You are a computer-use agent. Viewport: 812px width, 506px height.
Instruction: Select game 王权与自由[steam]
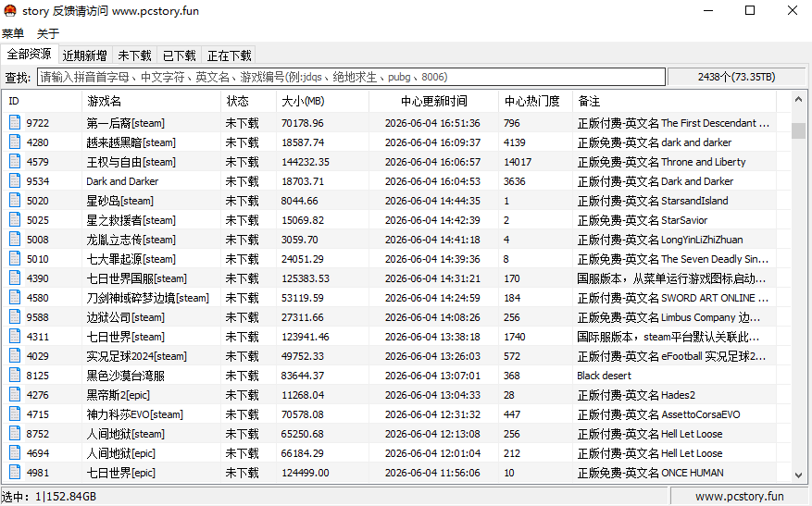click(131, 162)
